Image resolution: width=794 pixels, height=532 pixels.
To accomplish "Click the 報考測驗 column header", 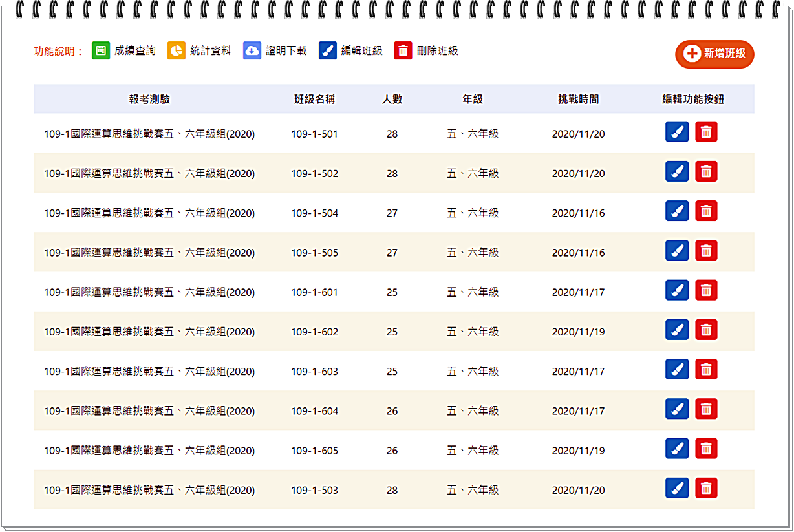I will pos(149,100).
